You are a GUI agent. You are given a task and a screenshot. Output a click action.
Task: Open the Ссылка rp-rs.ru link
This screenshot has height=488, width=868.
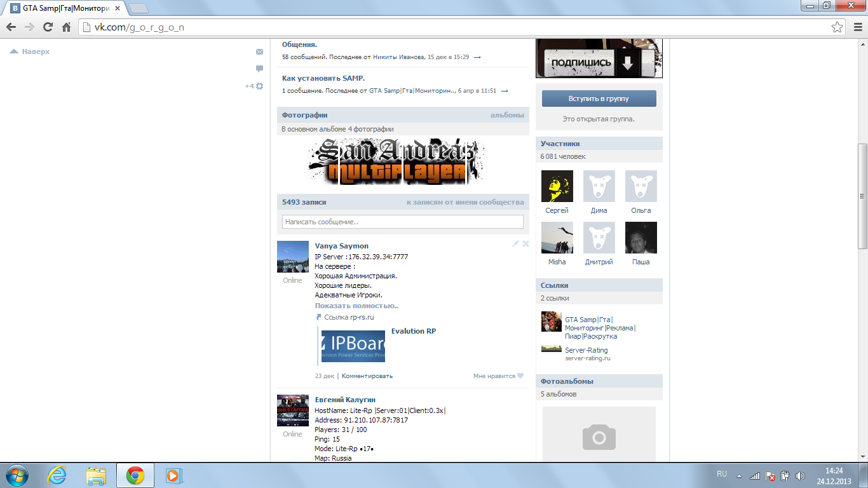pos(345,317)
